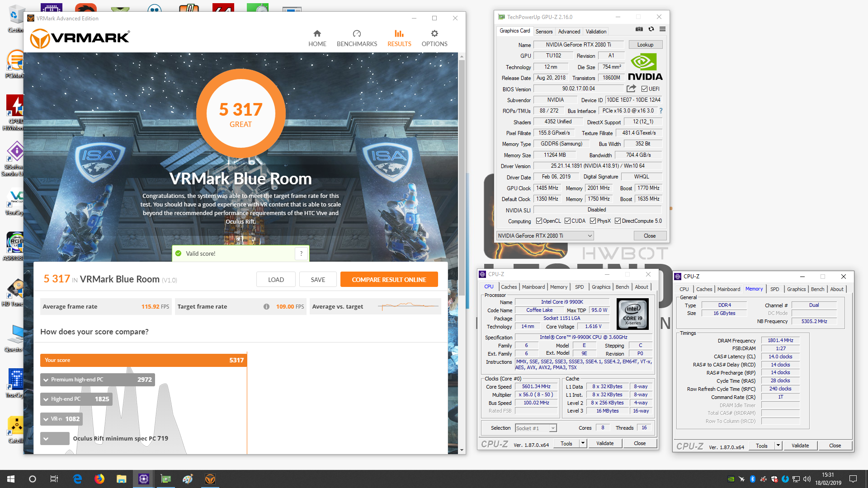Open VRMark RESULTS section
The image size is (868, 488).
[399, 38]
